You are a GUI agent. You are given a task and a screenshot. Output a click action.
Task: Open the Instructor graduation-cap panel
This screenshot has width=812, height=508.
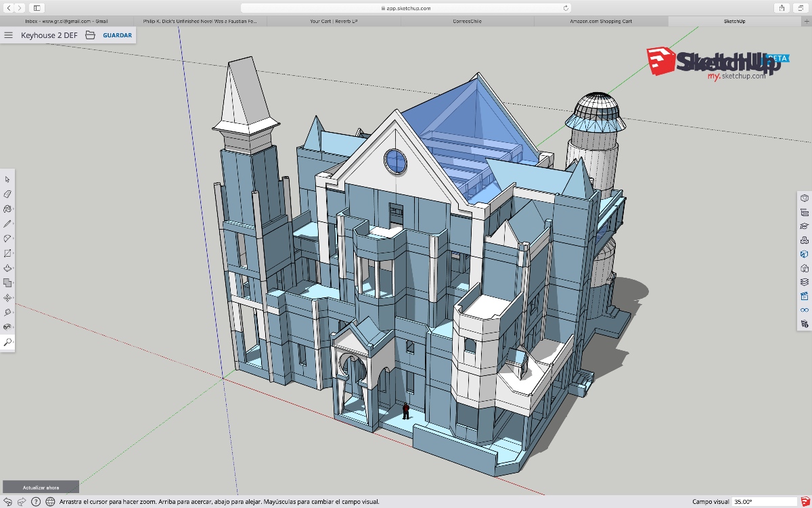[x=805, y=226]
